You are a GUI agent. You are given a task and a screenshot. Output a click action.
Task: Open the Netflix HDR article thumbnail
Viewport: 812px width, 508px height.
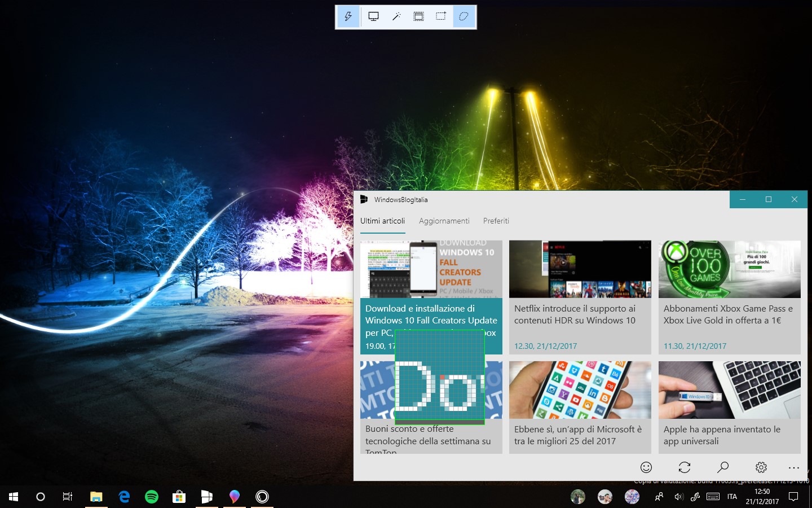580,269
